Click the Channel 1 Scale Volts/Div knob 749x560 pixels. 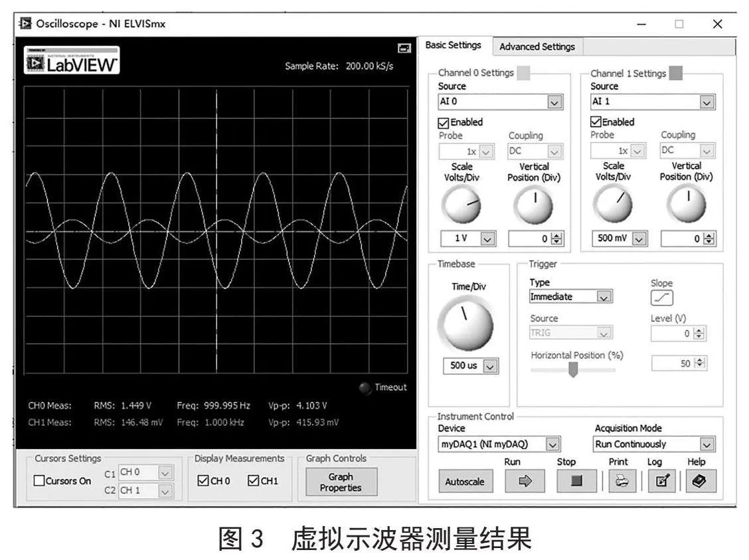coord(613,205)
